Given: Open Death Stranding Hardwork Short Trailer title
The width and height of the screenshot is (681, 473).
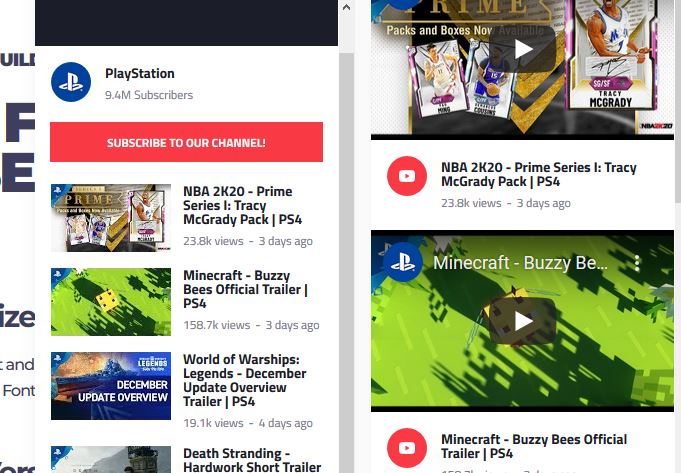Looking at the screenshot, I should (x=252, y=460).
